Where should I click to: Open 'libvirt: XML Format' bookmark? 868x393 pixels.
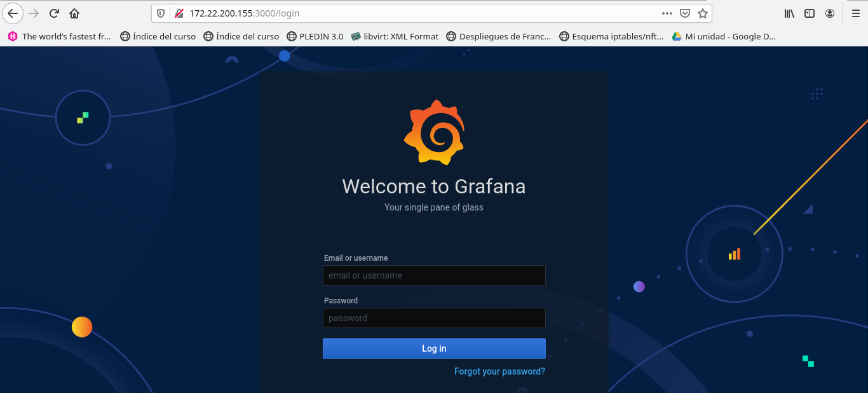[x=395, y=36]
